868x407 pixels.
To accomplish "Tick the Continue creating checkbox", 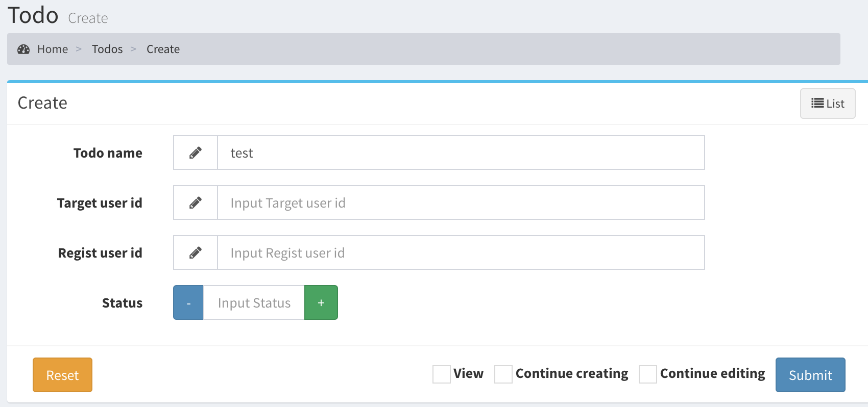I will 503,374.
